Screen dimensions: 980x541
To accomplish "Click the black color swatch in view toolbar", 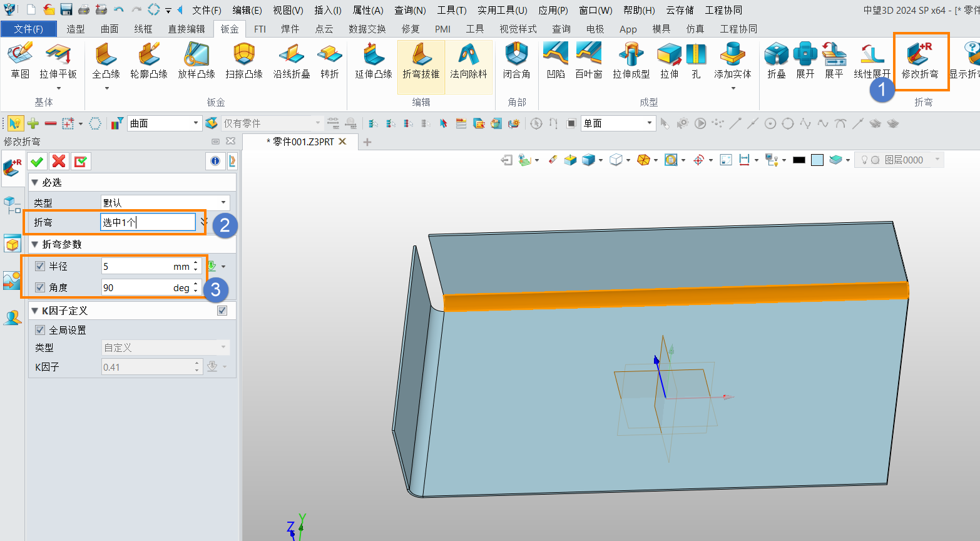I will click(x=799, y=160).
